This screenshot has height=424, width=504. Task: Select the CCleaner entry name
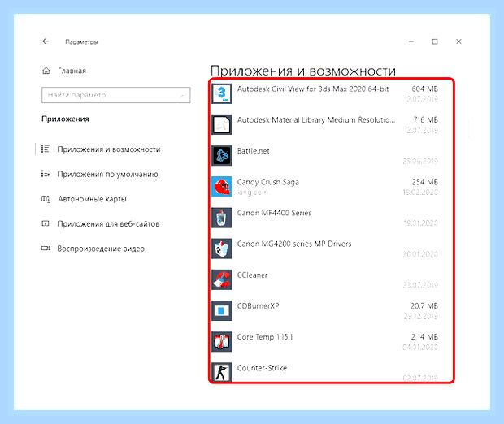click(252, 275)
